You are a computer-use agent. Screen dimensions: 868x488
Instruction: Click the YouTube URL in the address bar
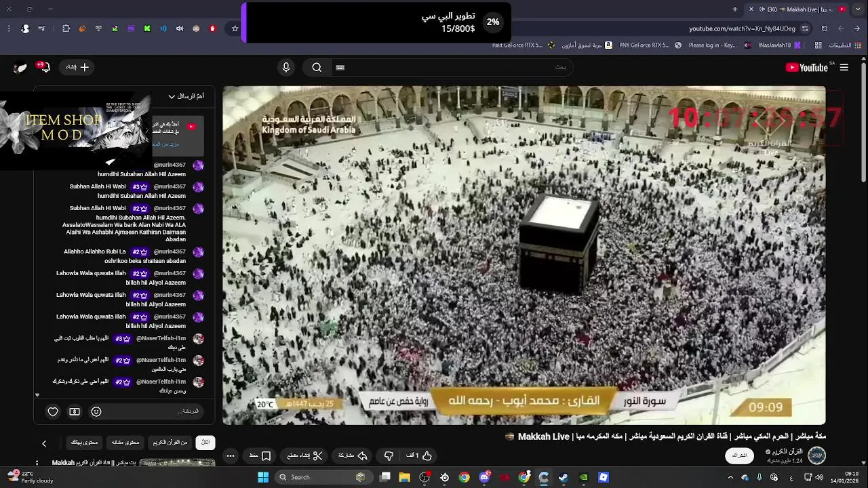pos(742,28)
